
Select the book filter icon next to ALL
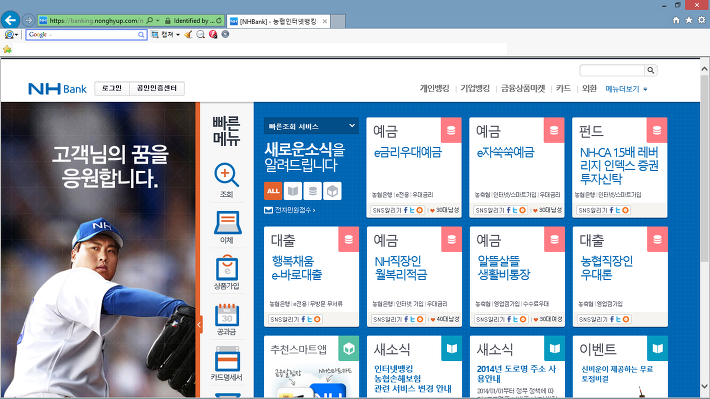tap(293, 191)
